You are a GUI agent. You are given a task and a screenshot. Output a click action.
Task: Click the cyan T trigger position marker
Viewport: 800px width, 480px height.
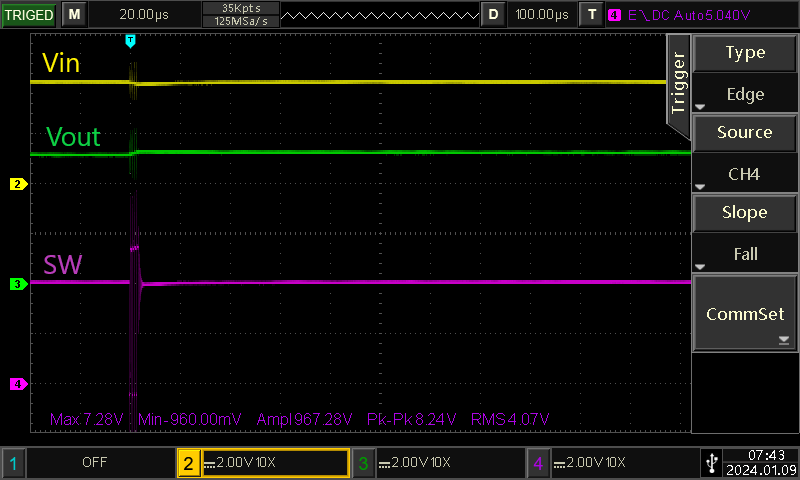pyautogui.click(x=131, y=41)
